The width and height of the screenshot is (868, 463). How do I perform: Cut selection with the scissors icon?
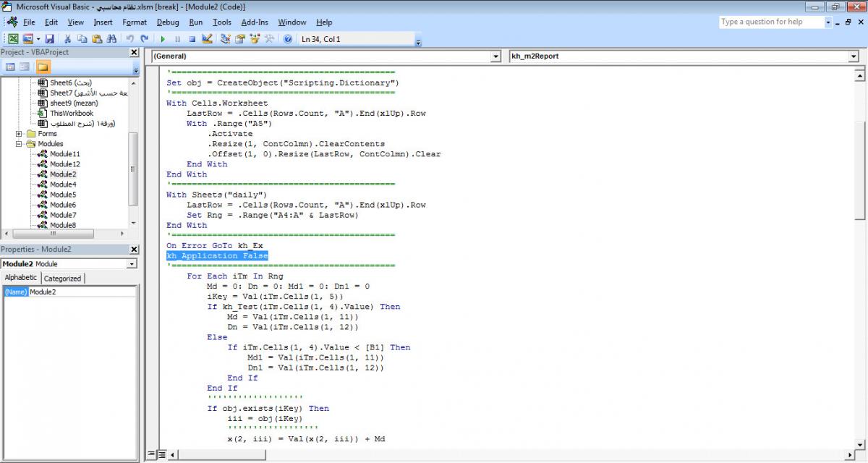click(68, 39)
